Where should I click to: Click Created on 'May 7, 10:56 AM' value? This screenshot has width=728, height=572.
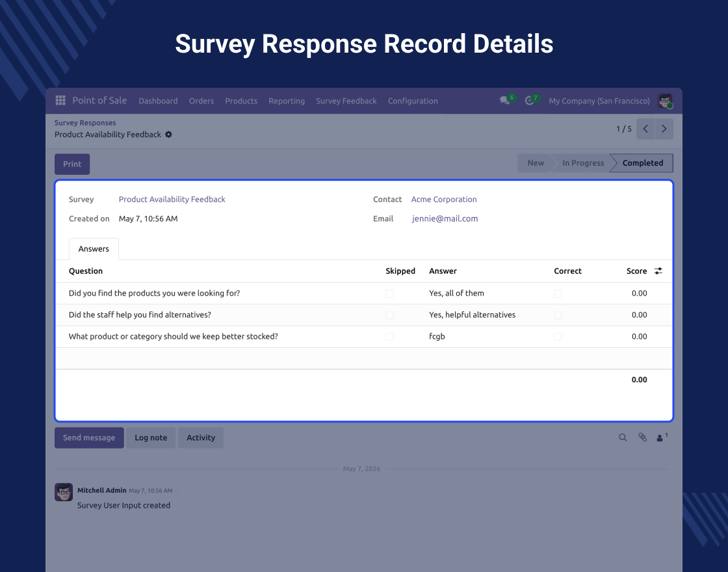pyautogui.click(x=148, y=218)
